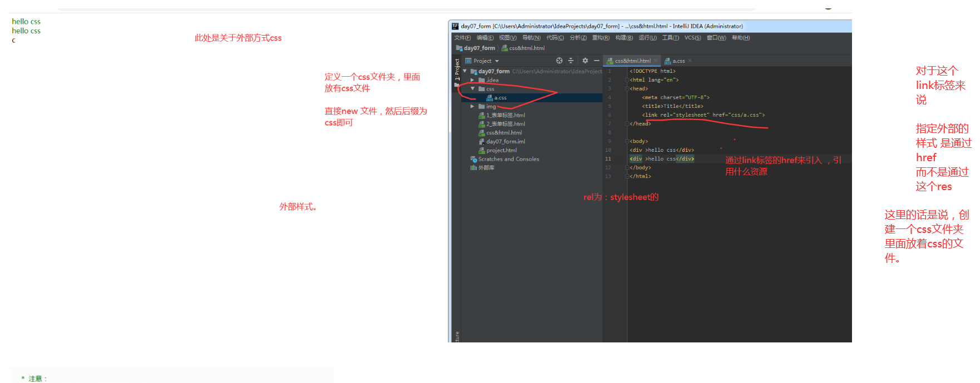Click the 注意 note heading at page bottom

37,379
